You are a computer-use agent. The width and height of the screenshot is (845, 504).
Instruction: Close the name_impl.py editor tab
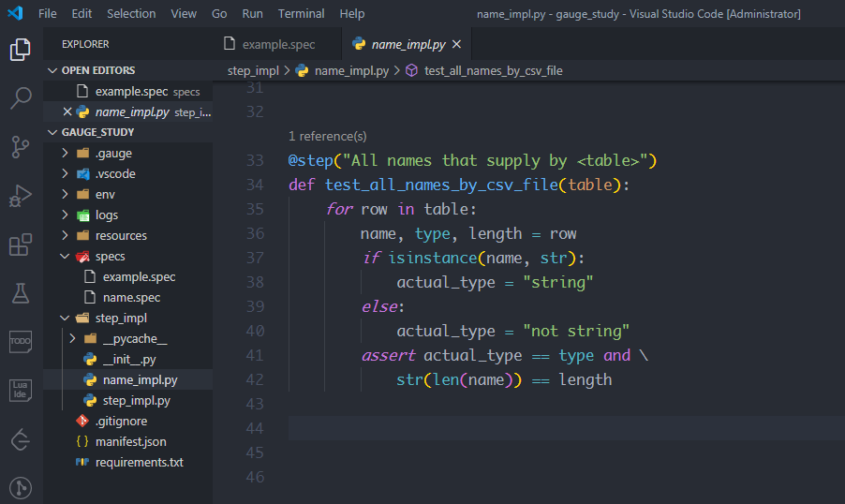tap(456, 44)
